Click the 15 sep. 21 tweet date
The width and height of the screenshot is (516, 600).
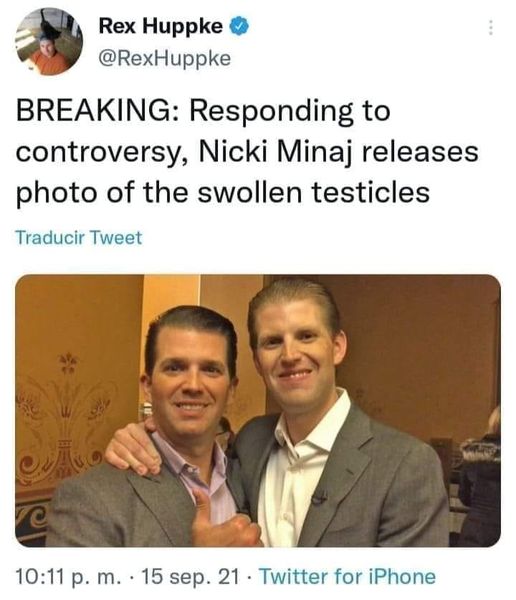[x=190, y=577]
